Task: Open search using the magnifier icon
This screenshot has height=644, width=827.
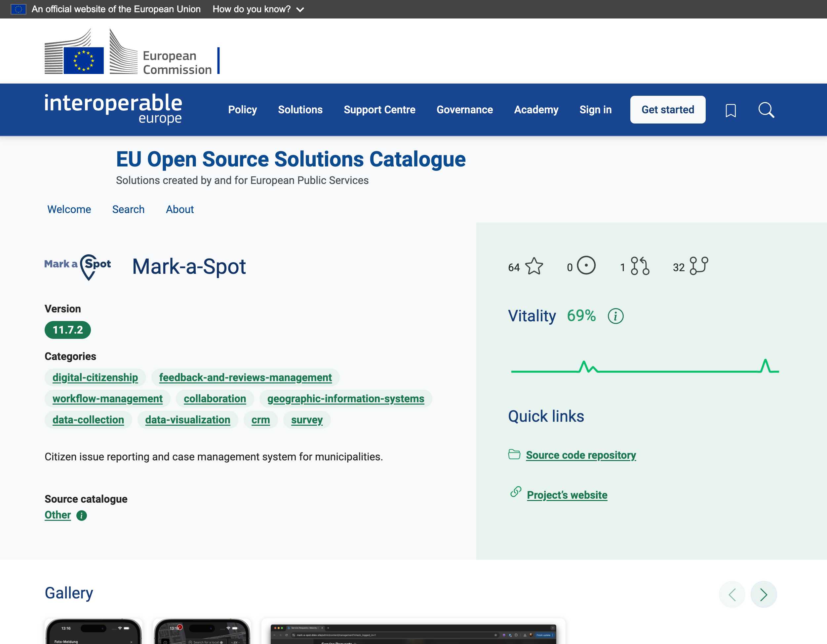Action: point(767,109)
